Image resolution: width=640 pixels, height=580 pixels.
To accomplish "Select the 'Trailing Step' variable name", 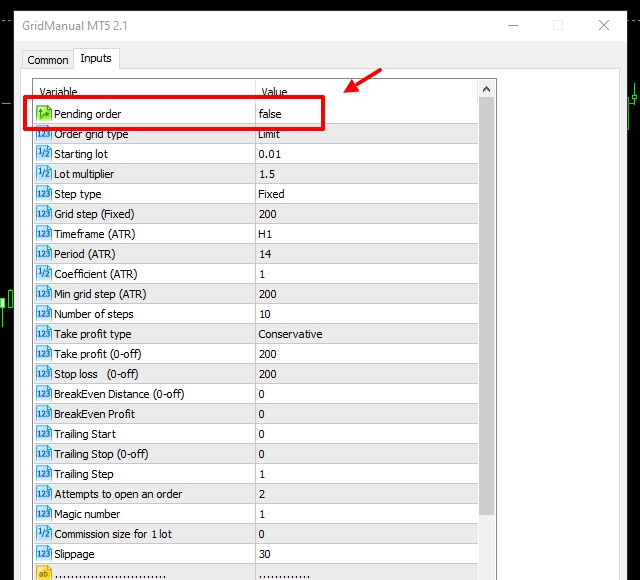I will [84, 474].
